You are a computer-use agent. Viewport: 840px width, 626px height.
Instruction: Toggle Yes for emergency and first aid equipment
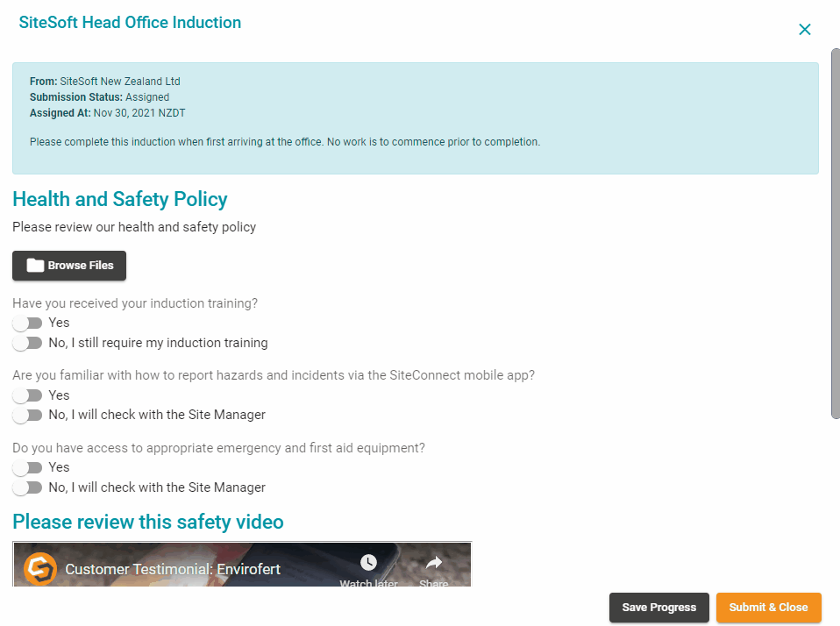tap(27, 467)
